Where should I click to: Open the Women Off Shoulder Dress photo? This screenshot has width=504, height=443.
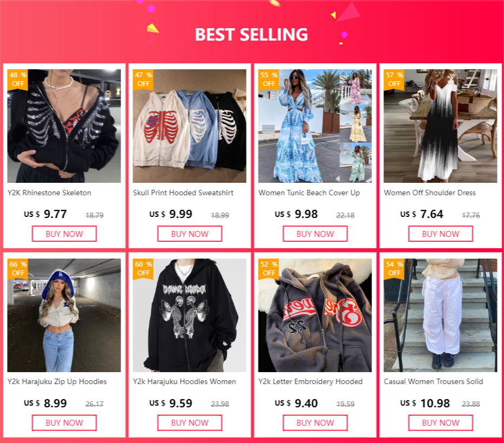(440, 126)
